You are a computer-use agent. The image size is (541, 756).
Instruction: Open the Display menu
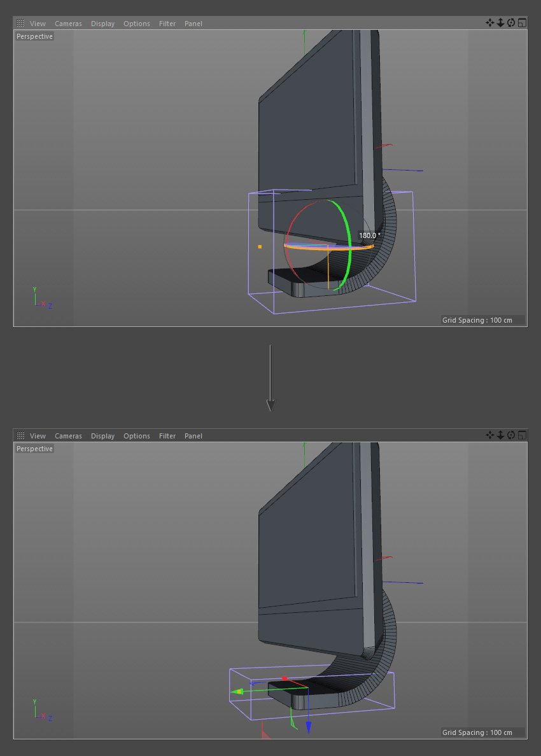click(102, 24)
